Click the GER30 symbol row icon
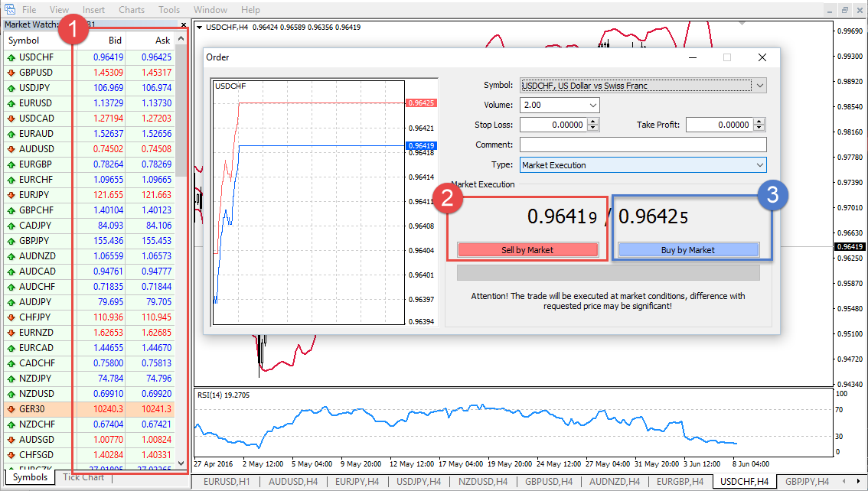868x491 pixels. point(11,409)
